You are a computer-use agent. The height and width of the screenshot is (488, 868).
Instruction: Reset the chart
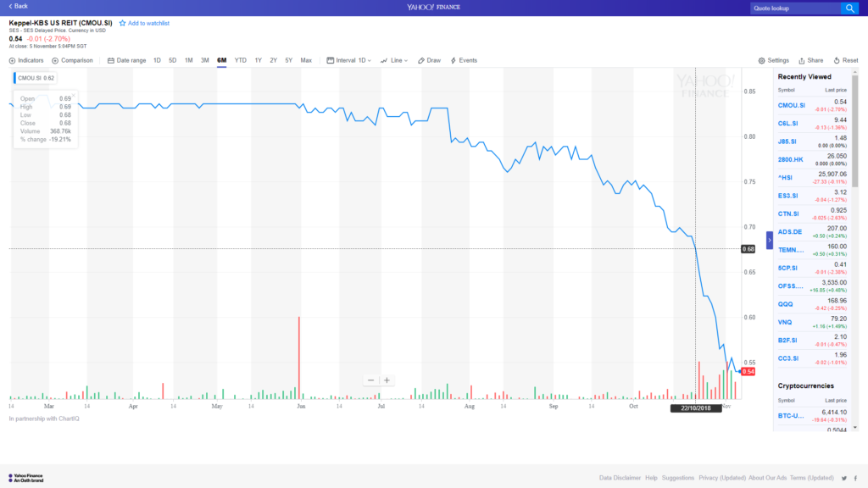click(x=845, y=60)
